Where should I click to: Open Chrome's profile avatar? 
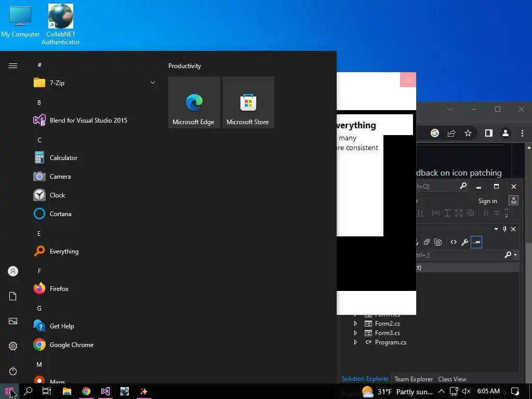pos(505,134)
